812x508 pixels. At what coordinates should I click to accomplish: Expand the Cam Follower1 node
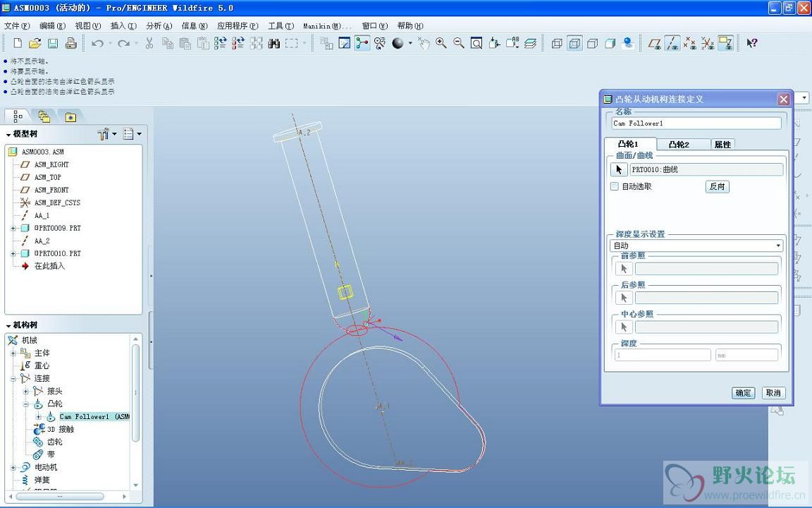tap(38, 417)
